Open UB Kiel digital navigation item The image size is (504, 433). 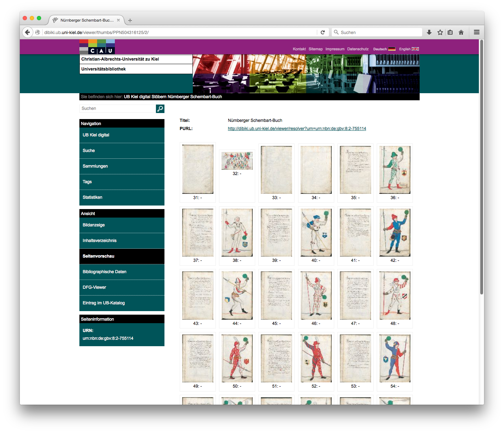[122, 135]
